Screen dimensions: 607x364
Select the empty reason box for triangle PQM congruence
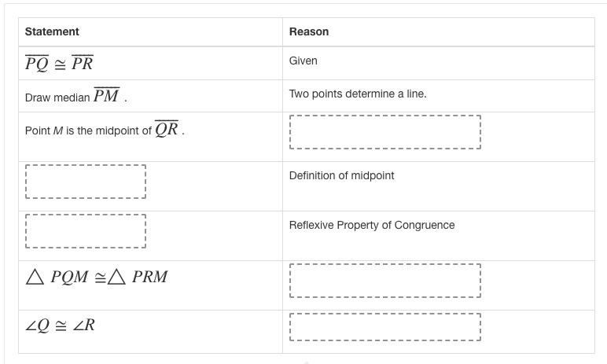coord(385,281)
